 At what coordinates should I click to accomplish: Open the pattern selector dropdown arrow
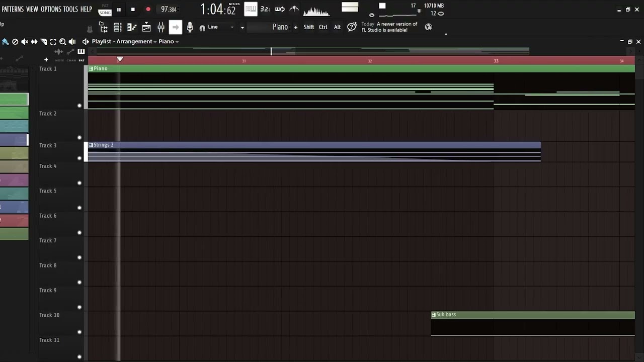pyautogui.click(x=242, y=27)
